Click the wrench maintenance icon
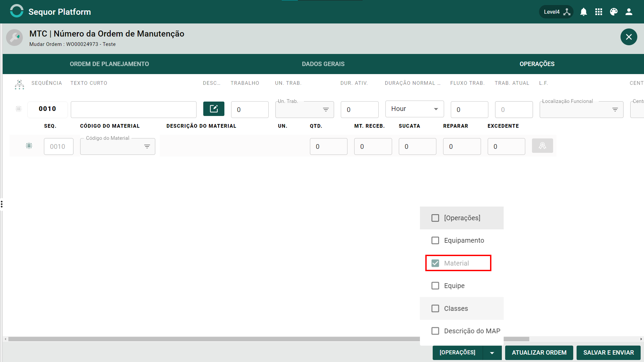Screen dimensions: 644x362 (x=14, y=38)
